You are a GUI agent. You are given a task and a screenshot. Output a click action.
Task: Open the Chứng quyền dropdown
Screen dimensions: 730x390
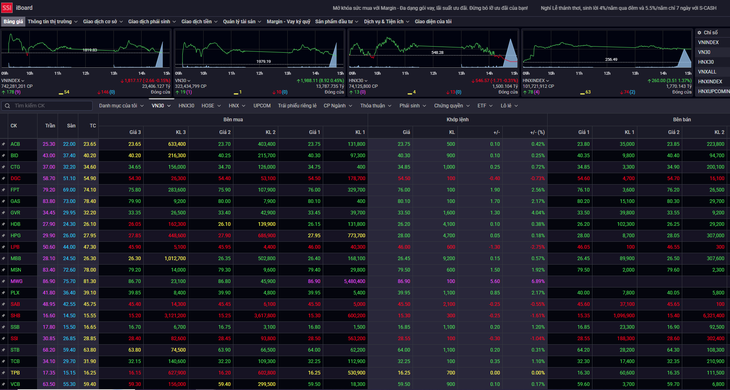(x=452, y=106)
